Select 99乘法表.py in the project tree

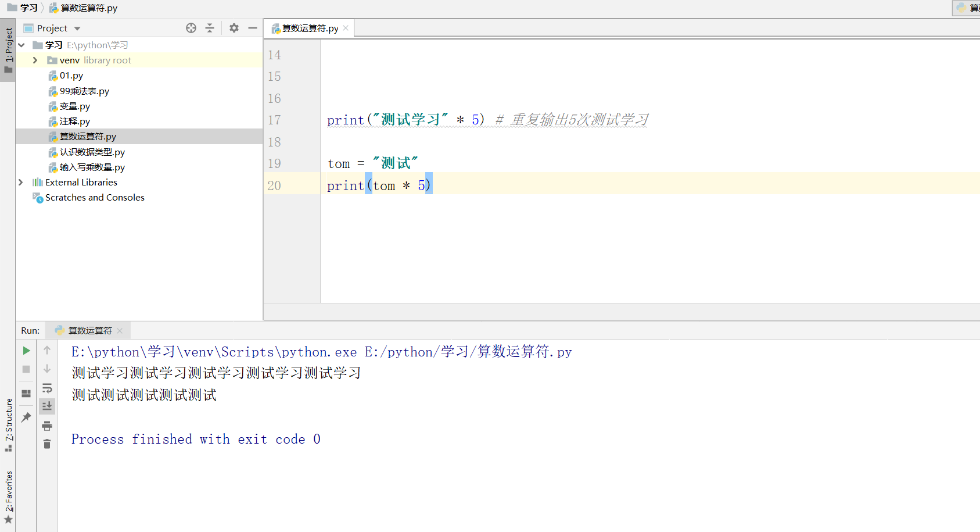(84, 91)
